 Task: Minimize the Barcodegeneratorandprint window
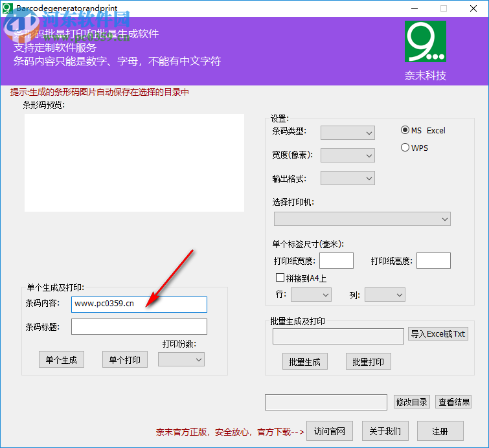415,8
